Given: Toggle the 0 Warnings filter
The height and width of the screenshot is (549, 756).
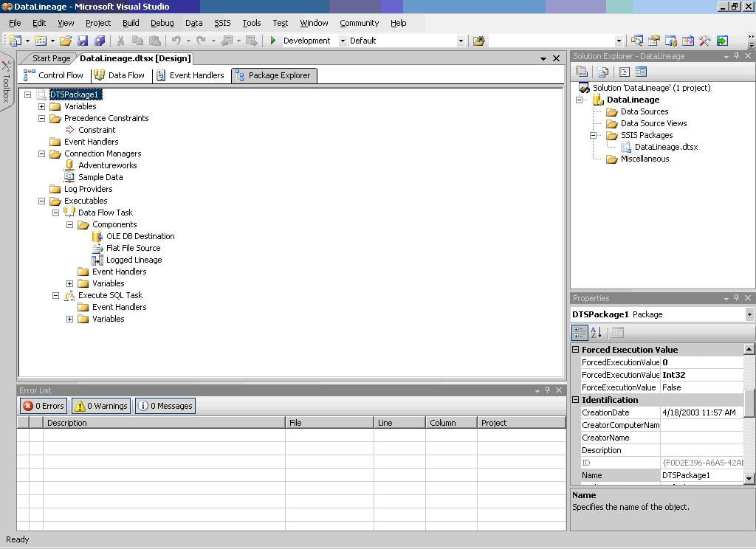Looking at the screenshot, I should (101, 406).
